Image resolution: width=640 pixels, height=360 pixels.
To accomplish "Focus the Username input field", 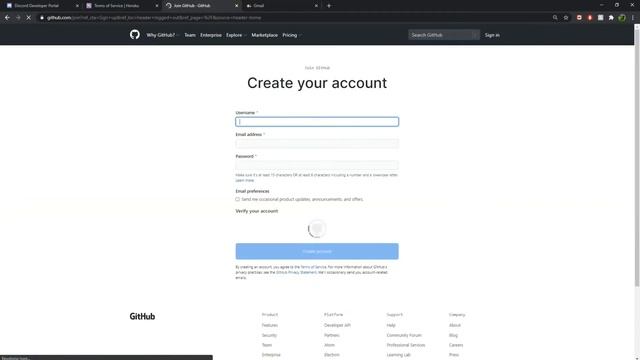I will 317,122.
